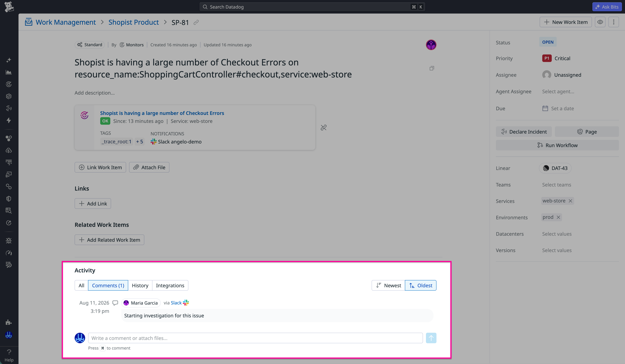Open the Select agent dropdown
The width and height of the screenshot is (625, 364).
pyautogui.click(x=558, y=91)
